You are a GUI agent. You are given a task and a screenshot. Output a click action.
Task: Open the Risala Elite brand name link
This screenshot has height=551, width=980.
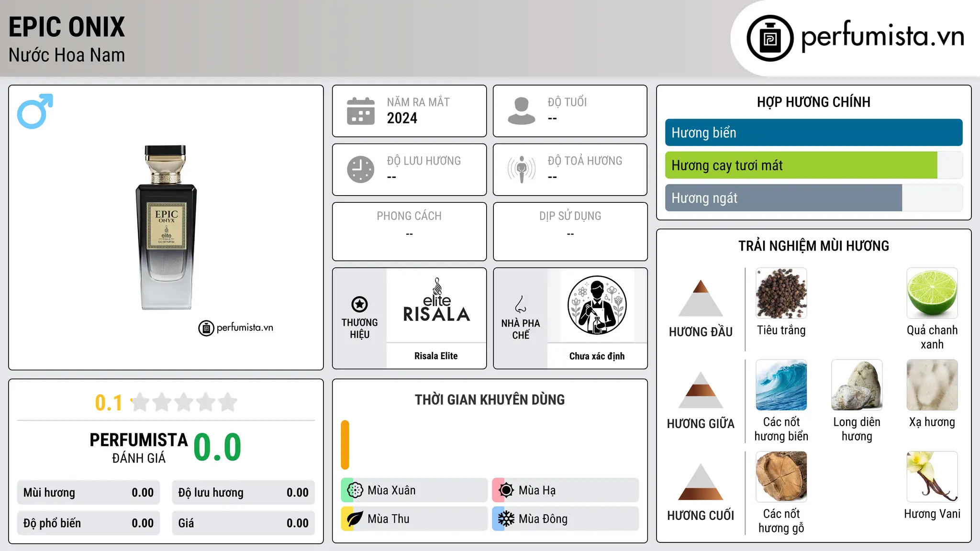(436, 356)
